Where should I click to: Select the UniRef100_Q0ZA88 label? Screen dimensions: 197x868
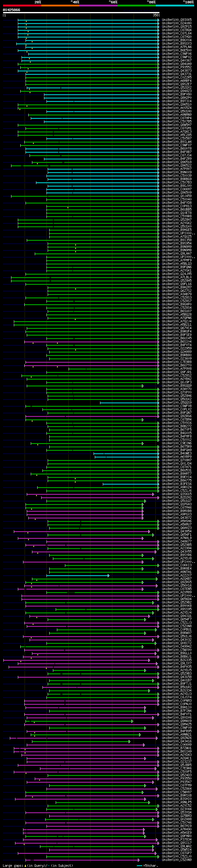click(x=177, y=819)
